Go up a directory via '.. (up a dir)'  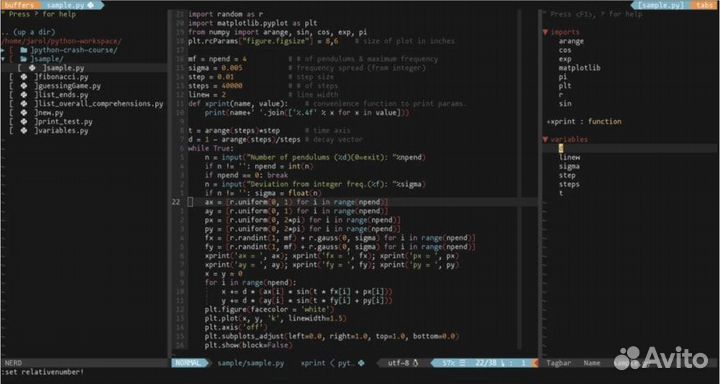28,32
